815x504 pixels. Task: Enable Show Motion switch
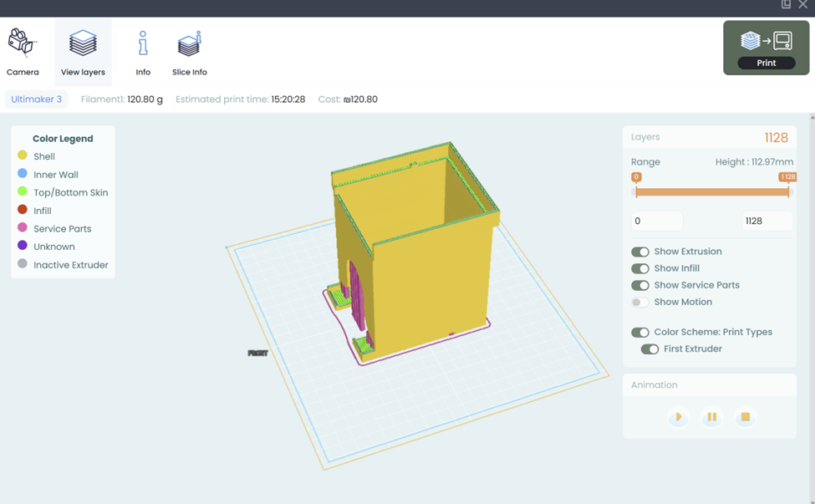[639, 303]
